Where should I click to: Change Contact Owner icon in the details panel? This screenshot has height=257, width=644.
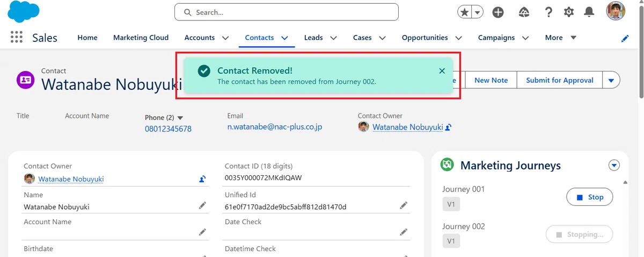(x=202, y=179)
